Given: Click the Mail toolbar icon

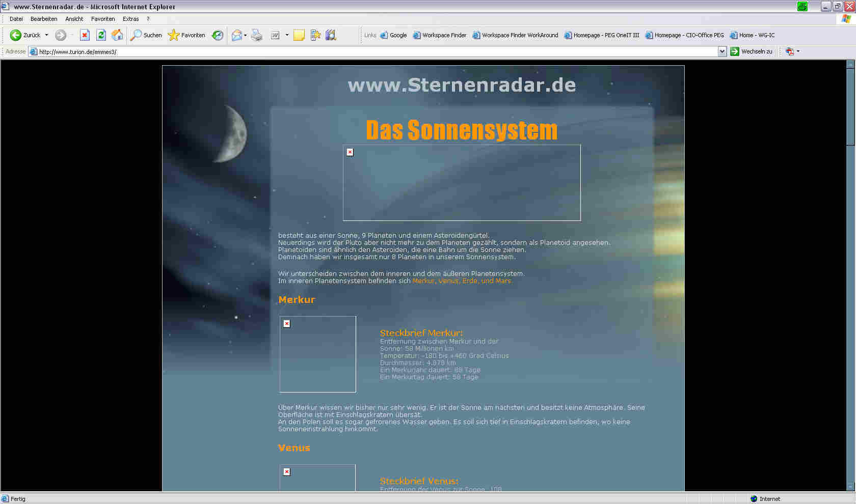Looking at the screenshot, I should (x=236, y=35).
